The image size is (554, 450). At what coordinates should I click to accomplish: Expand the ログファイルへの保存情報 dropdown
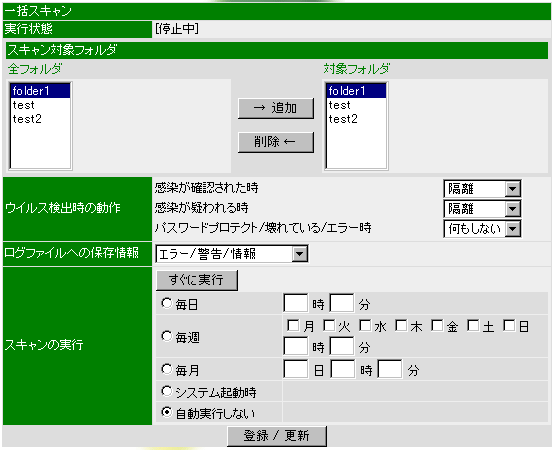232,254
